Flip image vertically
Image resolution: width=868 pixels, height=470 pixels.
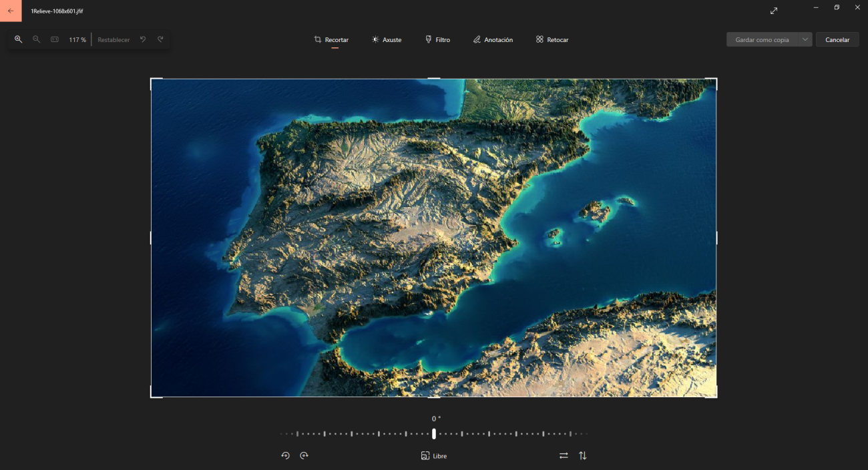coord(583,455)
